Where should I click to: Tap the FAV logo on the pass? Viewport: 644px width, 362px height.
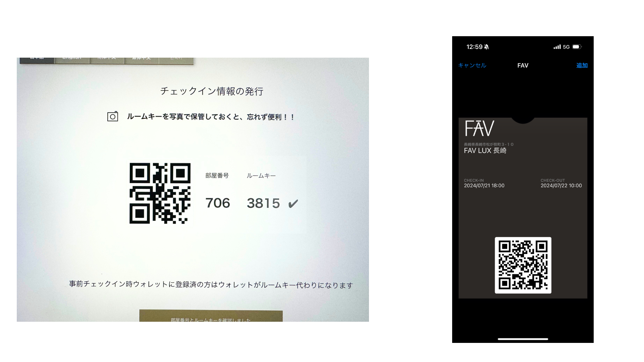tap(479, 128)
